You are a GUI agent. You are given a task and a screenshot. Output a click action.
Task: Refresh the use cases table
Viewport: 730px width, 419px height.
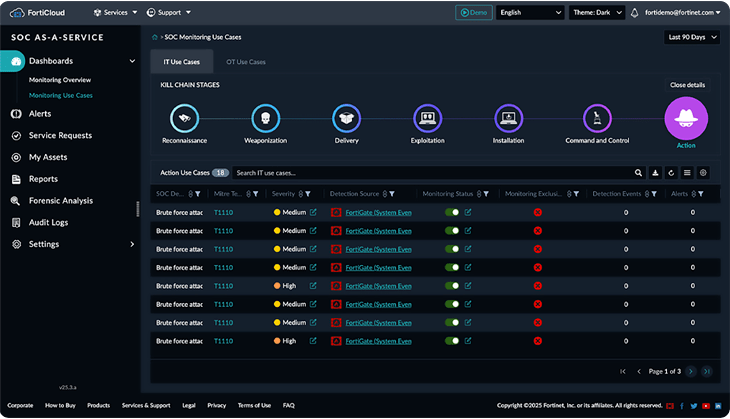click(671, 173)
